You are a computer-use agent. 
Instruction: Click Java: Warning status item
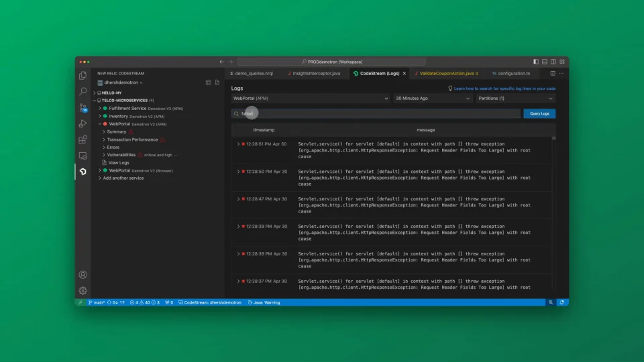pyautogui.click(x=264, y=302)
